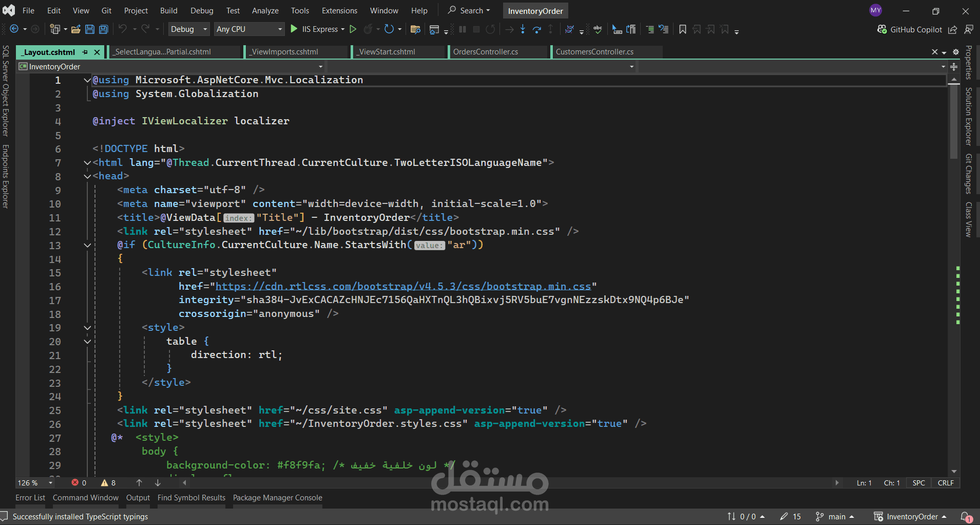
Task: Toggle the pin on _Layout.cshtml tab
Action: 85,52
